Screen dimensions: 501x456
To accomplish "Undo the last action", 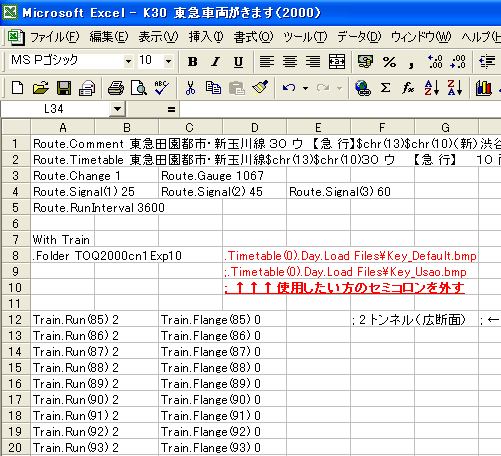I will 289,88.
